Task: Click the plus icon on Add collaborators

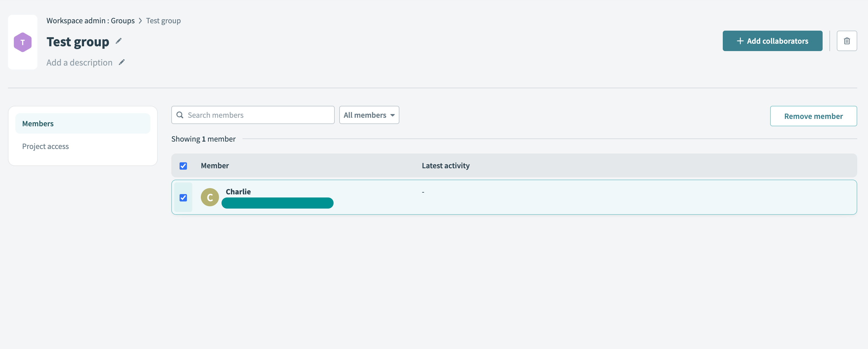Action: click(x=740, y=41)
